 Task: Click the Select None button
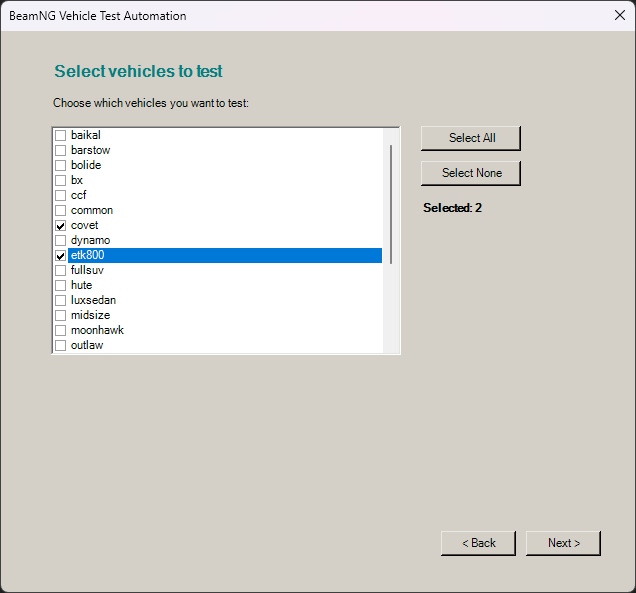tap(471, 173)
